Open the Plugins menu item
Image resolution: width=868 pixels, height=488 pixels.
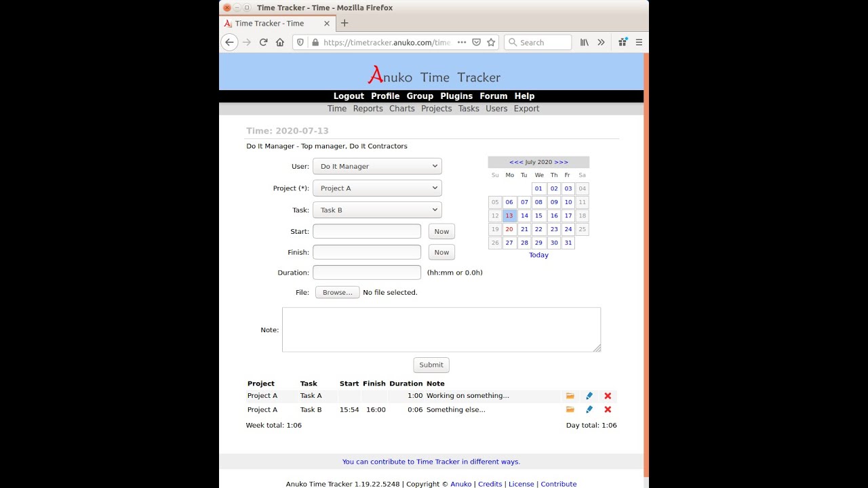click(456, 96)
